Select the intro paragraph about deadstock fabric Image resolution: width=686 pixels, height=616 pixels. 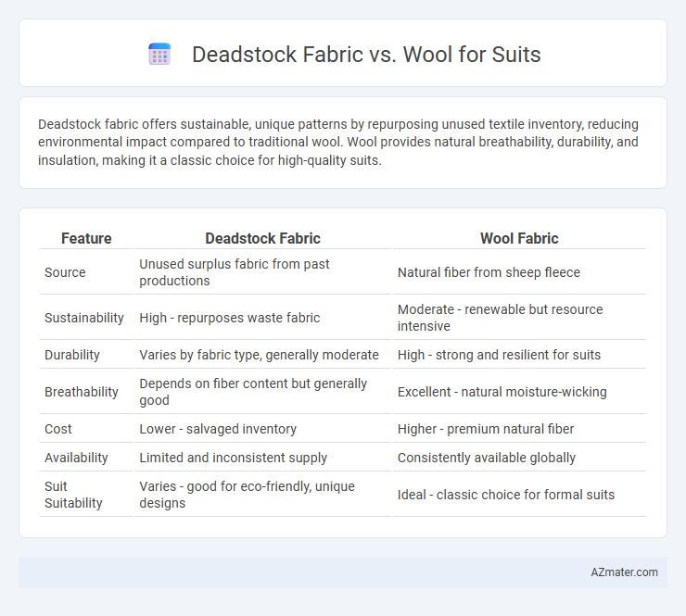338,142
